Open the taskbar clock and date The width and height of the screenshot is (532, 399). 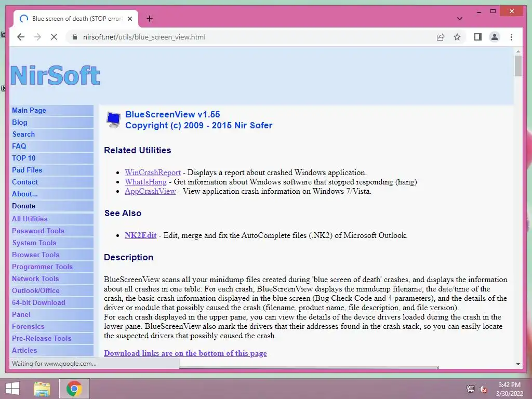click(509, 389)
